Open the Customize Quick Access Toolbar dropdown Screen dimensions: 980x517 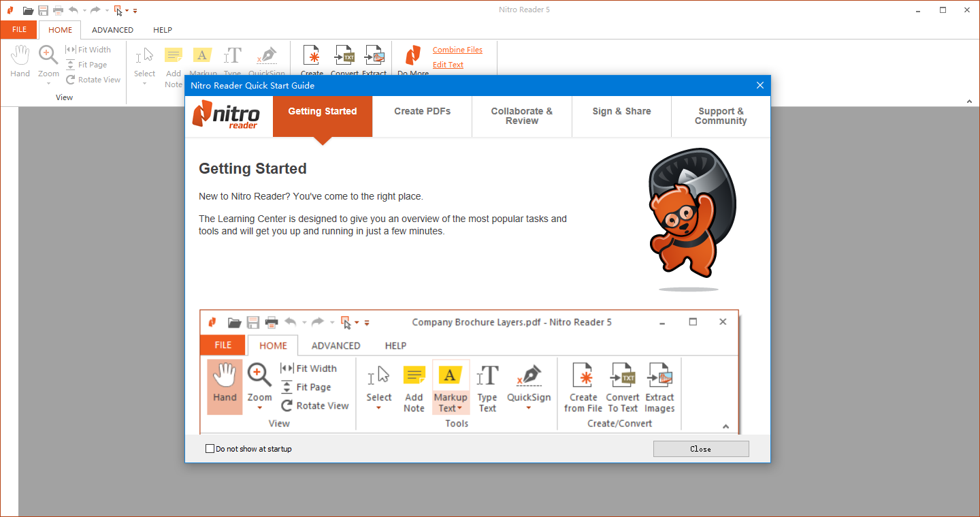135,11
